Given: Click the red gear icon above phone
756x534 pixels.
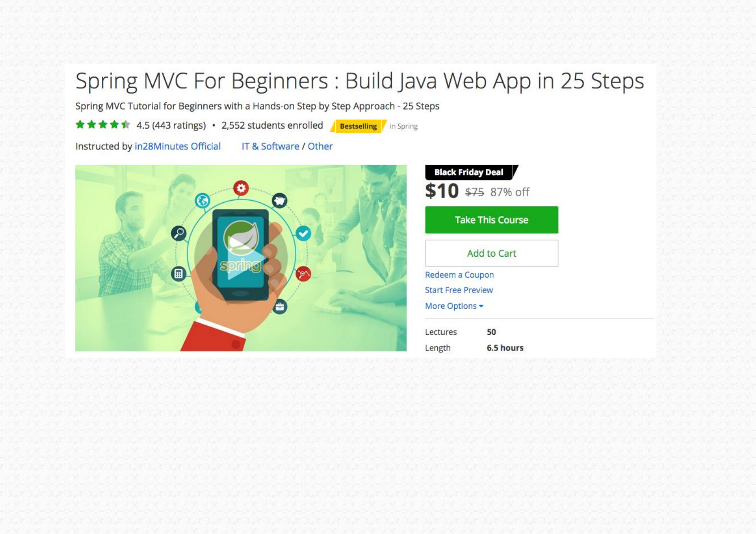Looking at the screenshot, I should click(241, 188).
